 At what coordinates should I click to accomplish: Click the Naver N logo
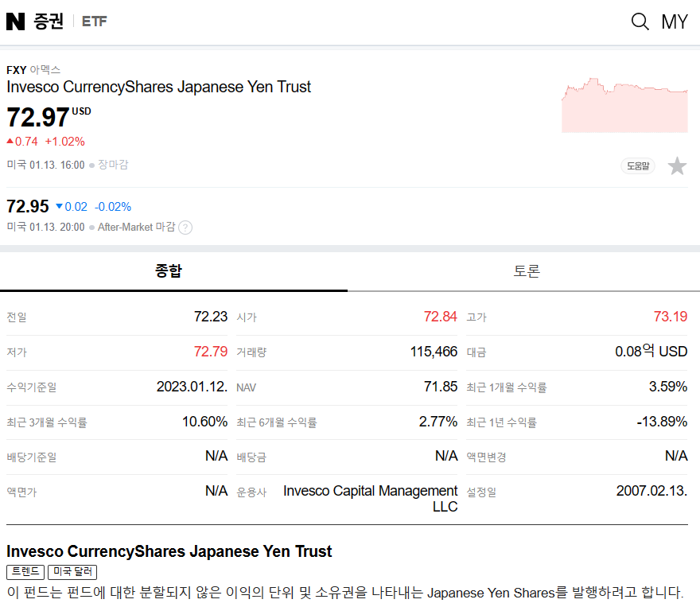click(x=15, y=21)
